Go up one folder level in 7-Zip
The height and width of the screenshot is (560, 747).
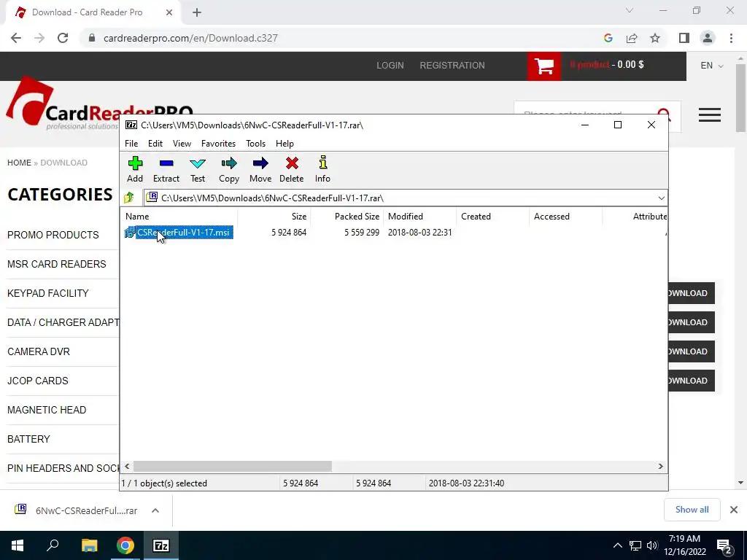click(x=129, y=198)
